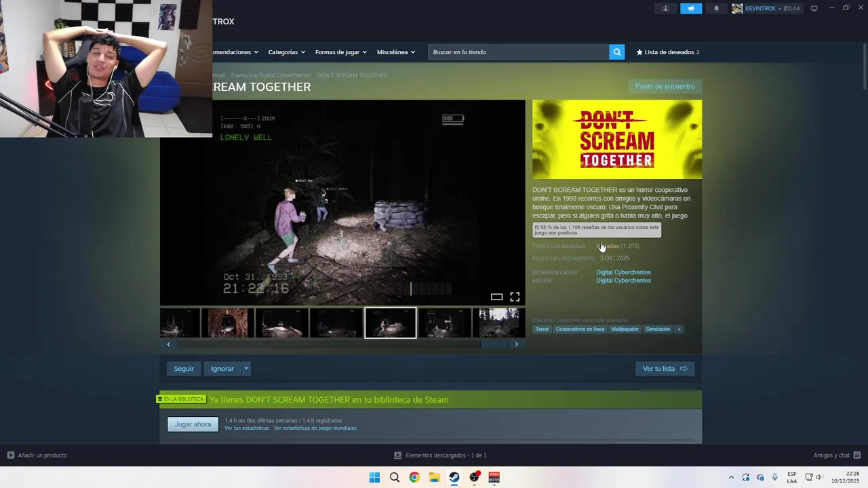
Task: Click the Franquicia Digital Cybercherries breadcrumb
Action: (x=271, y=75)
